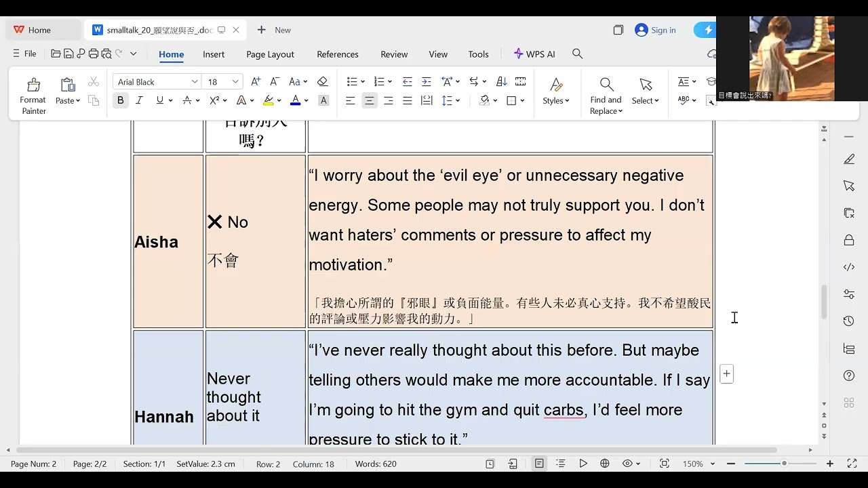The image size is (868, 488).
Task: Toggle character shading button
Action: (323, 100)
